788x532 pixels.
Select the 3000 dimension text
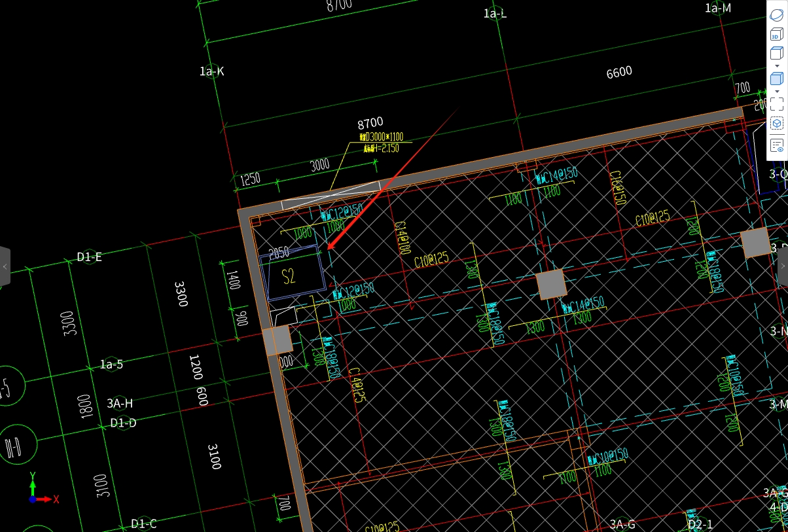pyautogui.click(x=320, y=165)
